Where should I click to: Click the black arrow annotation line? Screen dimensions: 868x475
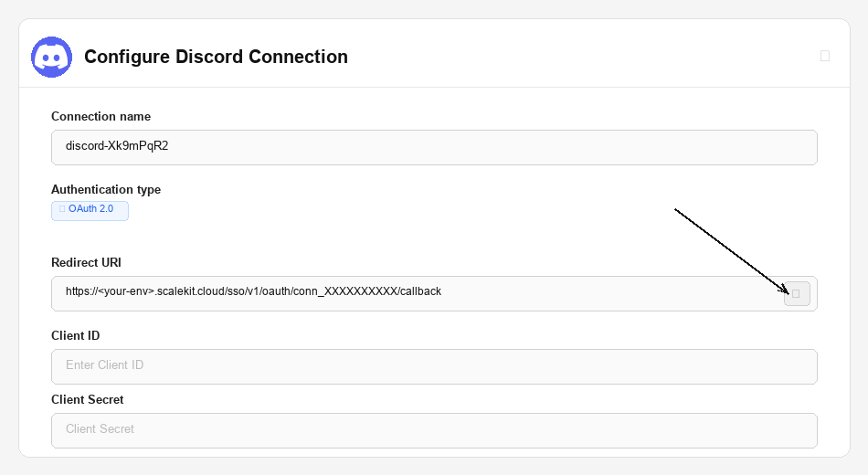[x=729, y=249]
